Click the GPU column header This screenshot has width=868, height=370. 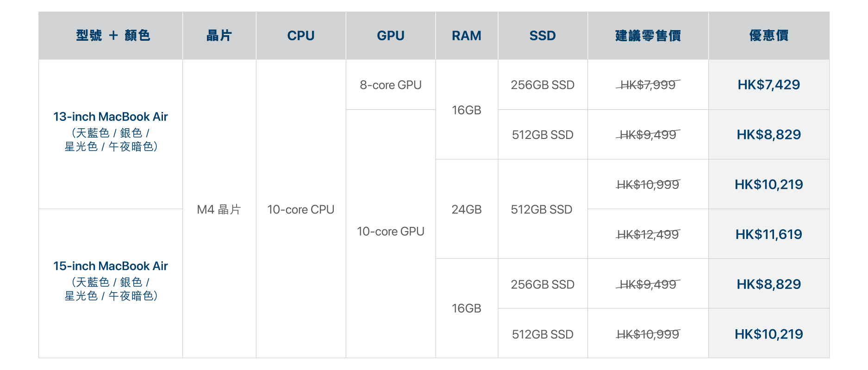[391, 36]
